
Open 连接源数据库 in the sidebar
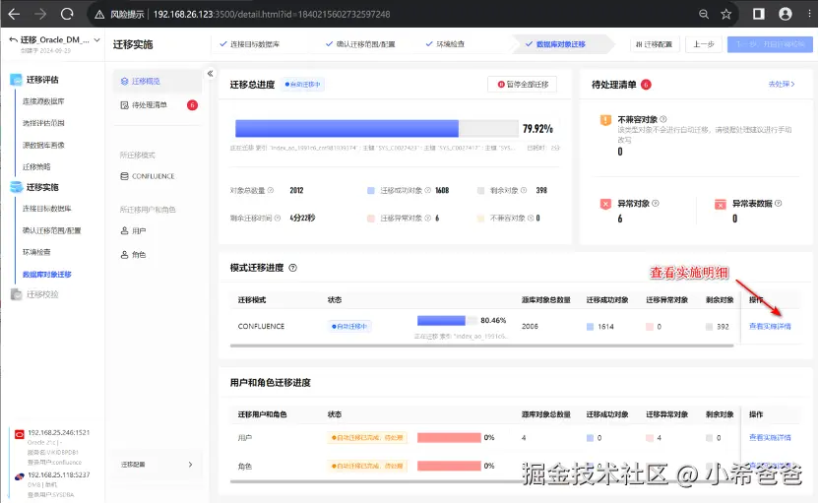[43, 101]
